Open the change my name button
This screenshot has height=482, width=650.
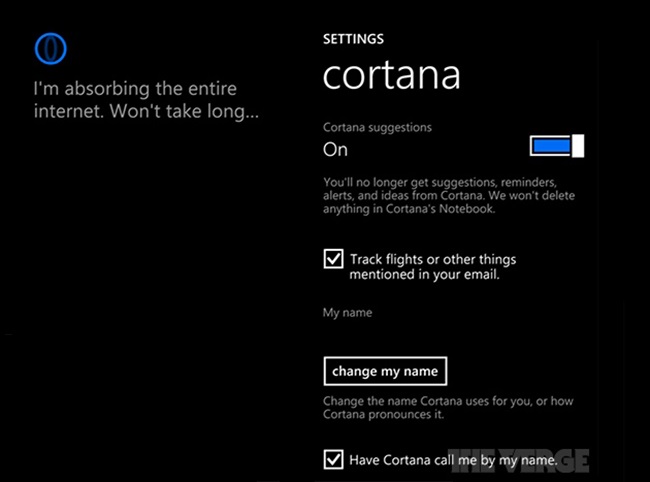(385, 371)
